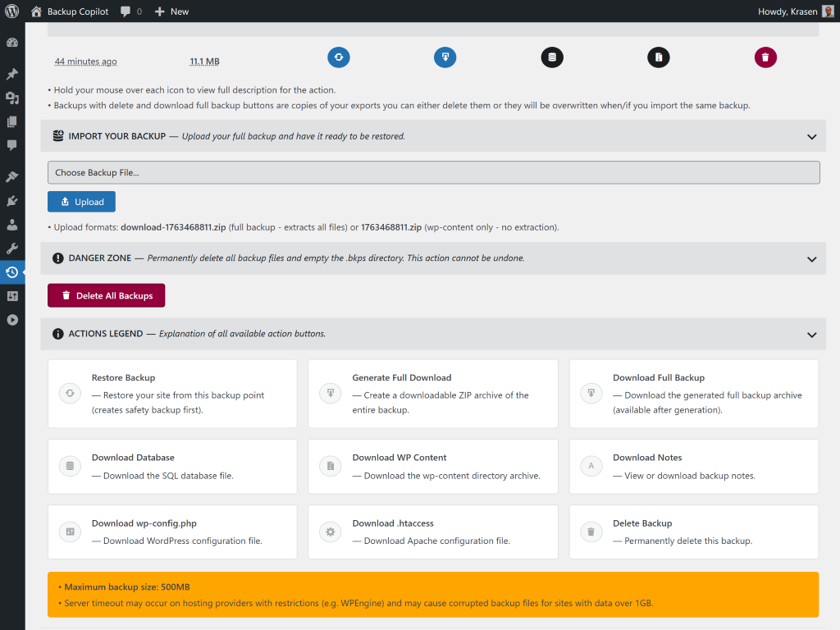Click the Delete All Backups button
The width and height of the screenshot is (840, 630).
pyautogui.click(x=106, y=294)
